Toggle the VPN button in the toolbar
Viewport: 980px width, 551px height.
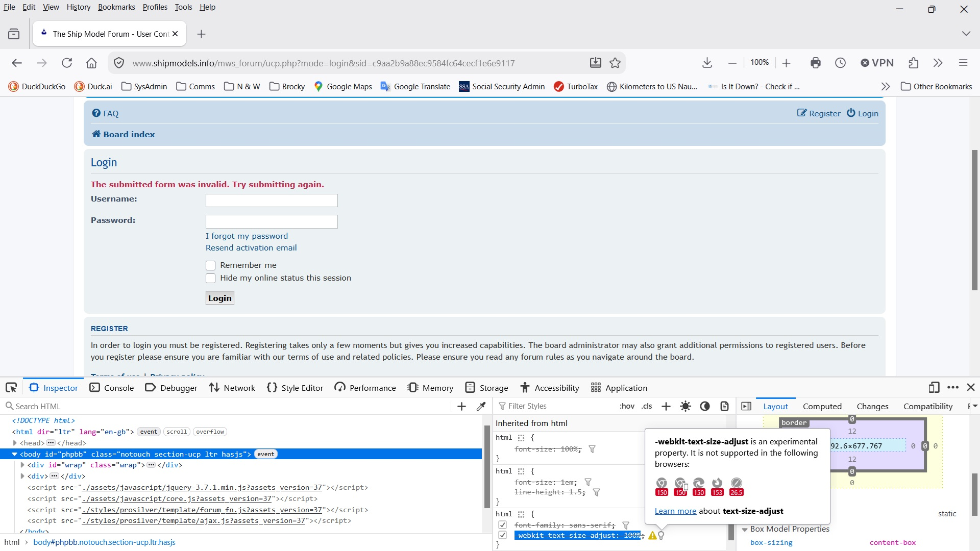877,63
